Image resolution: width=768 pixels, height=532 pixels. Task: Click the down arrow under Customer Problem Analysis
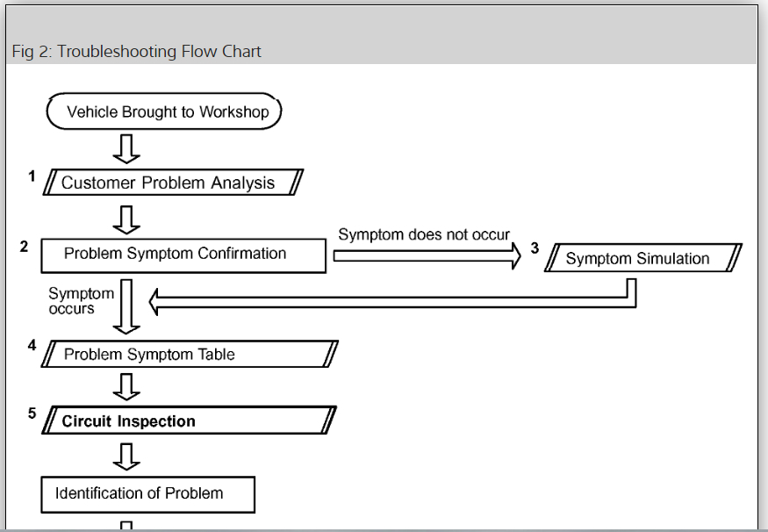click(128, 219)
